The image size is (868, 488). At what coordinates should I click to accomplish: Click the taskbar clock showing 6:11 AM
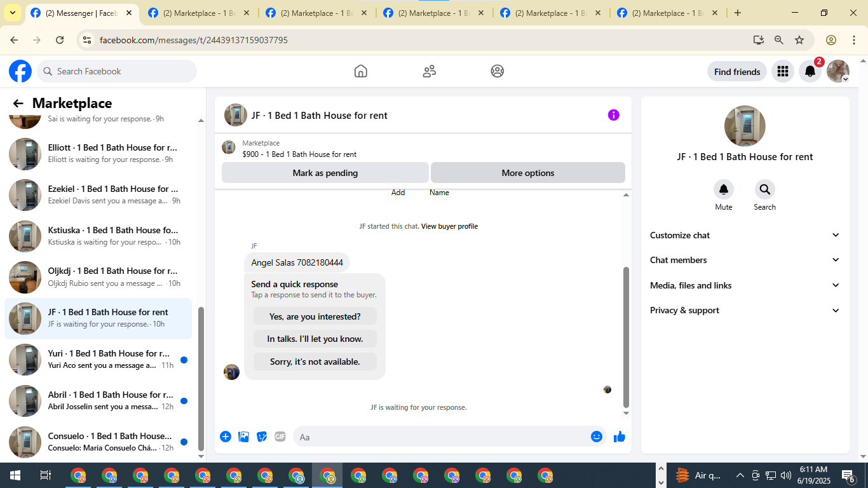(x=813, y=475)
